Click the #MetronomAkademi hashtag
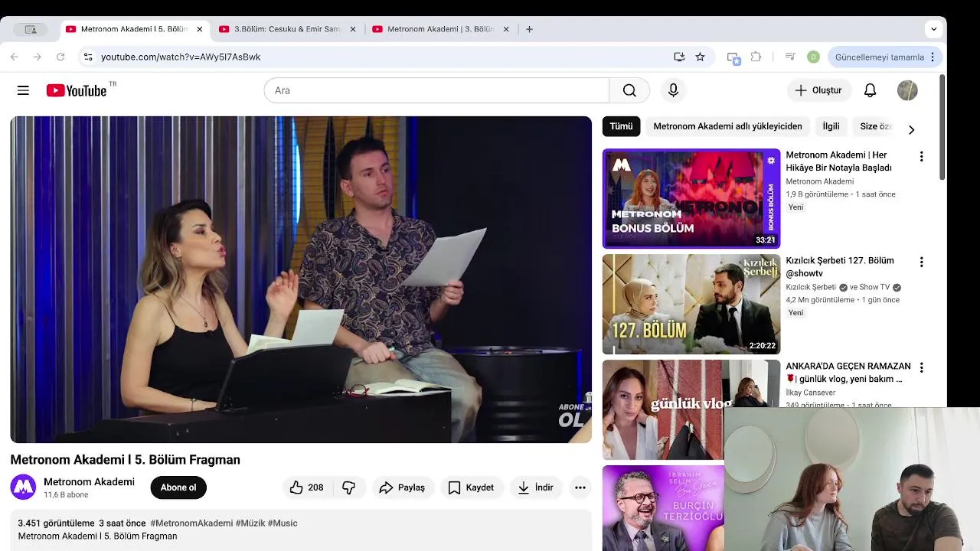980x551 pixels. click(x=191, y=523)
